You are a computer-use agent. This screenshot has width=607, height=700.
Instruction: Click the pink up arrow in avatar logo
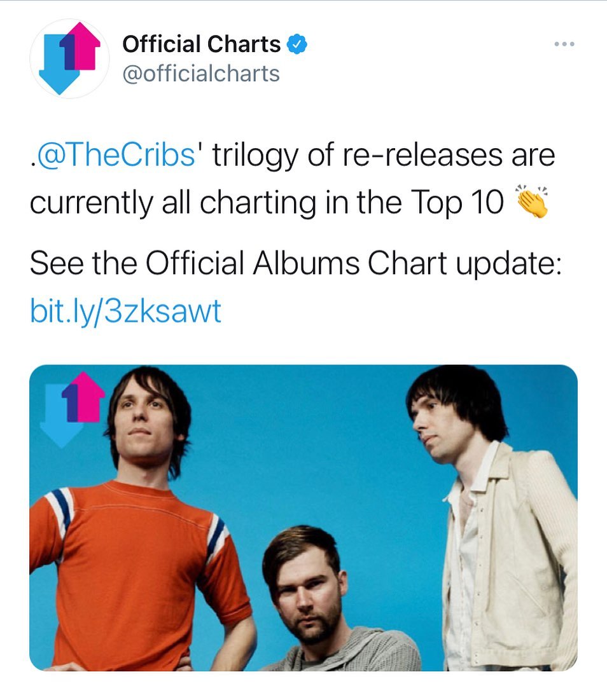click(84, 48)
